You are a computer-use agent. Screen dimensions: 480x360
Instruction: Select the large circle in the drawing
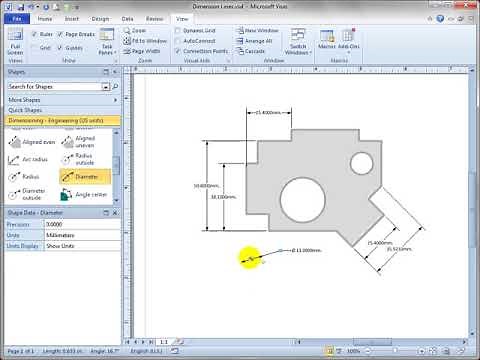(303, 200)
